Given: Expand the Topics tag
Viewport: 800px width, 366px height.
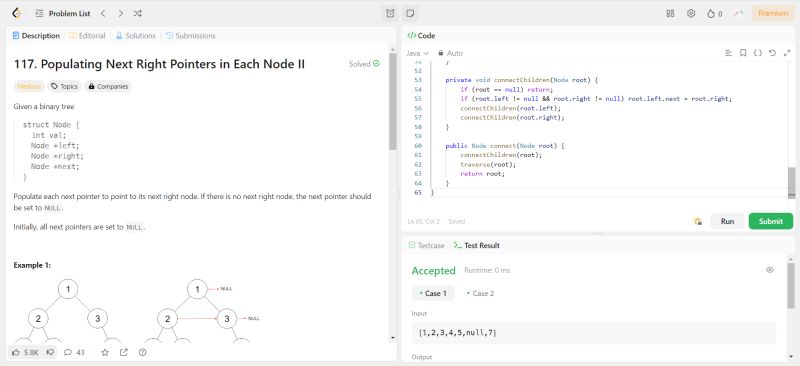Looking at the screenshot, I should point(64,87).
